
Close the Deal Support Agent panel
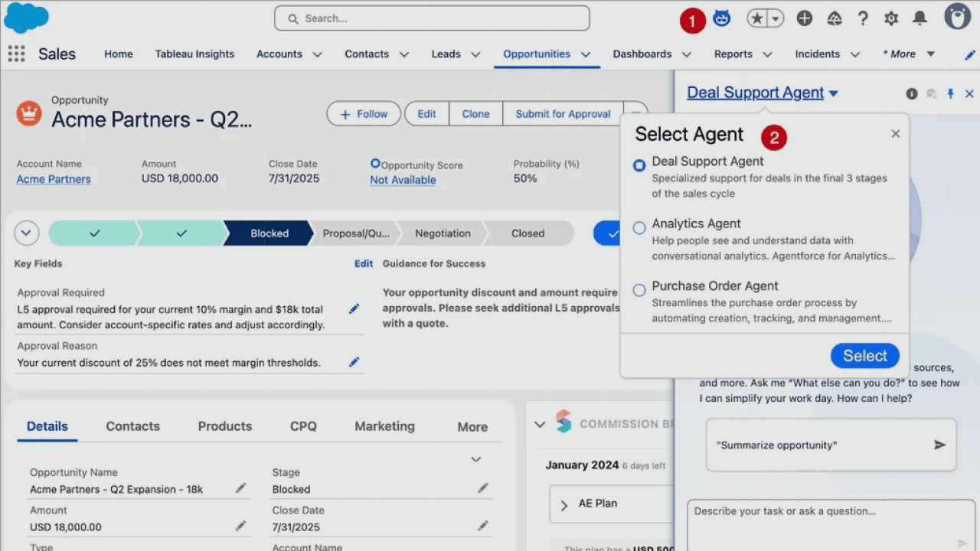969,94
